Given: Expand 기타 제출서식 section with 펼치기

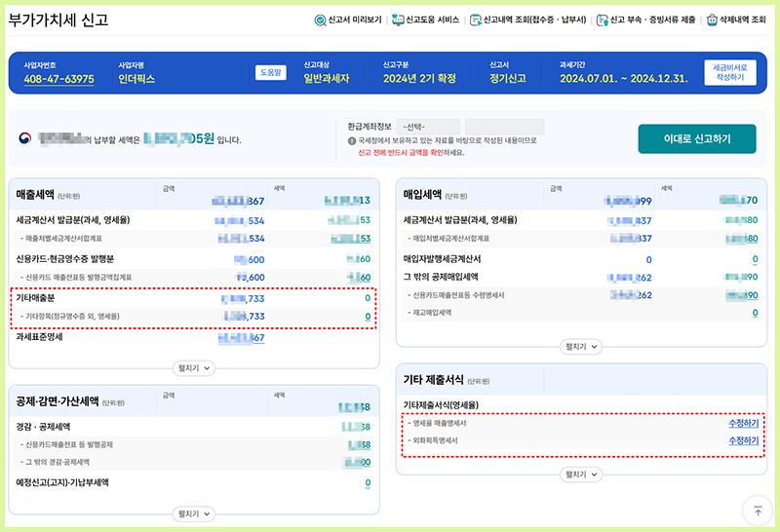Looking at the screenshot, I should [x=582, y=475].
